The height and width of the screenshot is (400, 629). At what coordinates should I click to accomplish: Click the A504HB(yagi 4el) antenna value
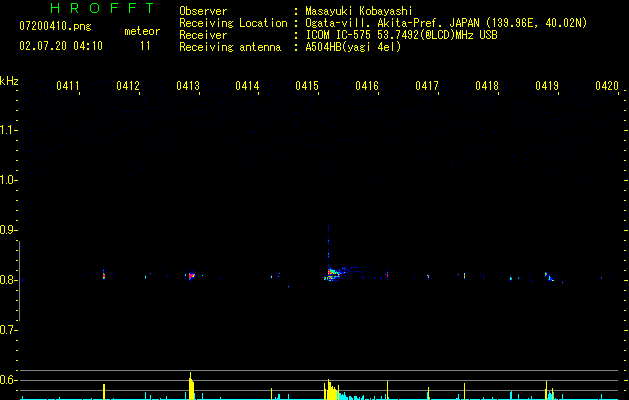point(353,47)
